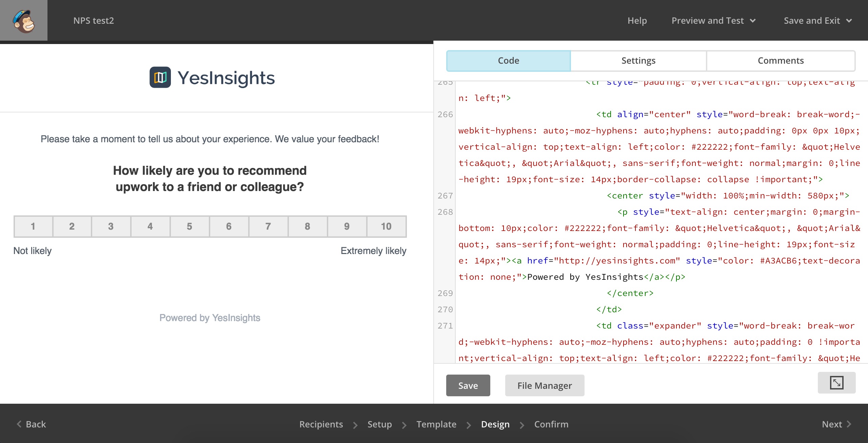This screenshot has width=868, height=443.
Task: Select NPS rating 4
Action: click(x=150, y=226)
